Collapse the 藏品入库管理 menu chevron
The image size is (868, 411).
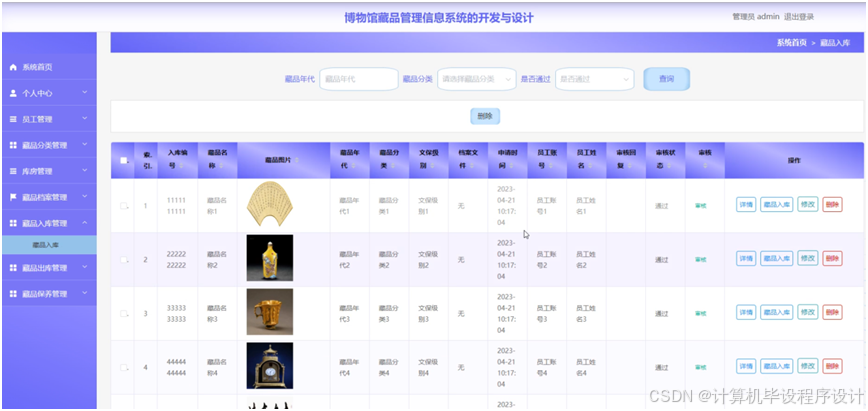[x=85, y=223]
